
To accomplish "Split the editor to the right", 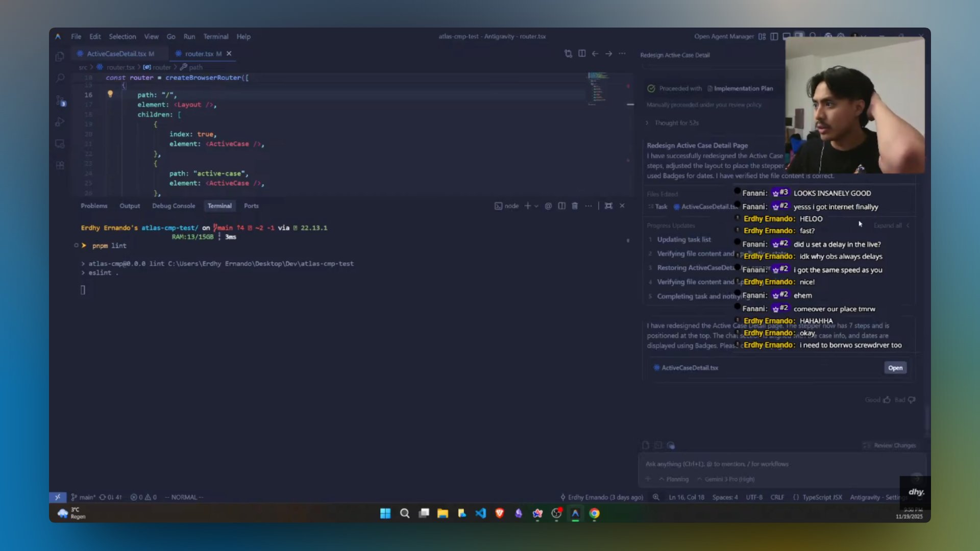I will [582, 54].
